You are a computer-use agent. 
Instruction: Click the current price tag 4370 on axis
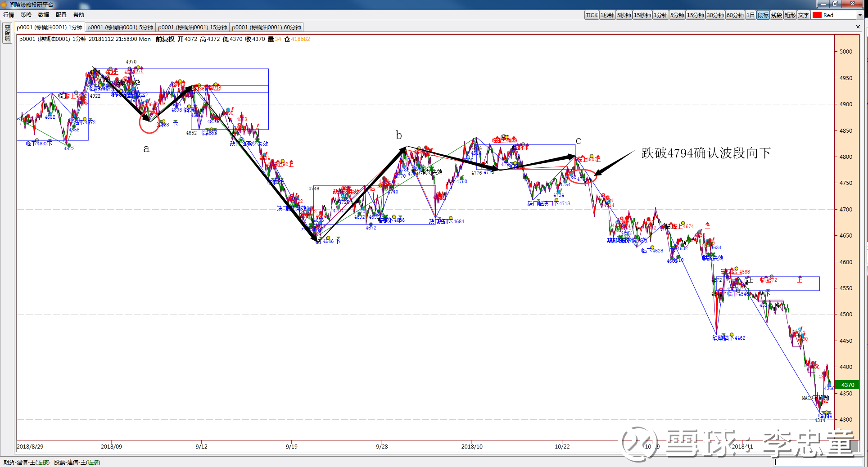coord(848,385)
